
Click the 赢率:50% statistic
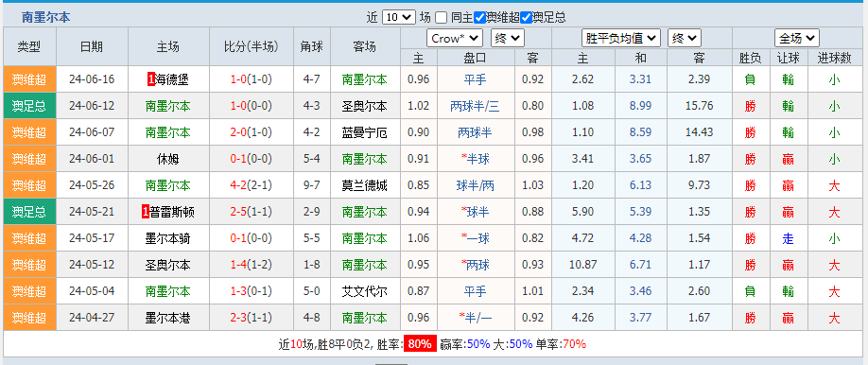(x=465, y=344)
